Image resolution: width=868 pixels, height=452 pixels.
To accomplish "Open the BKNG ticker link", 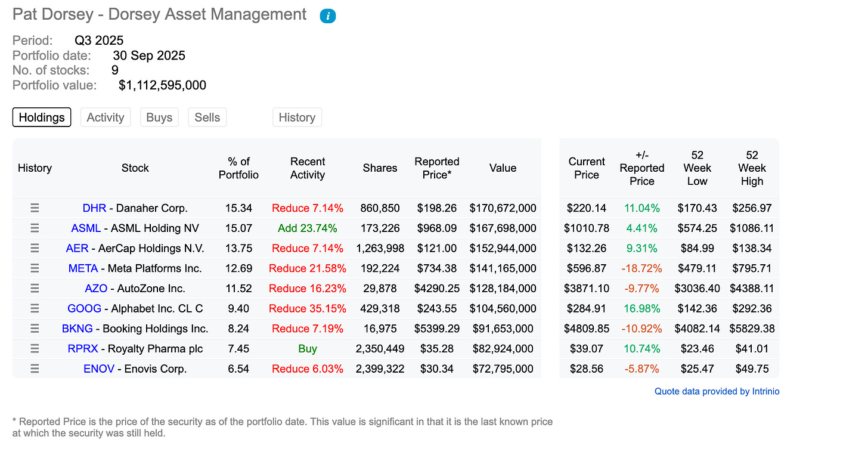I will tap(76, 329).
